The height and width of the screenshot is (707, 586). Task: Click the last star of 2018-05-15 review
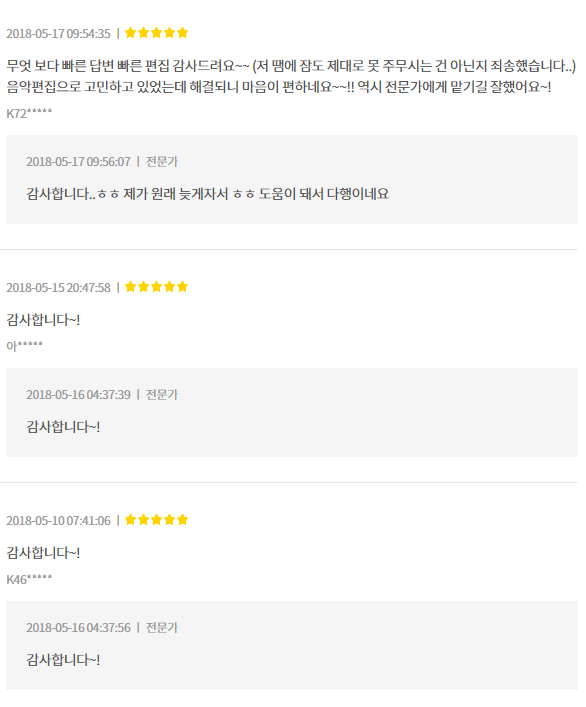tap(183, 287)
